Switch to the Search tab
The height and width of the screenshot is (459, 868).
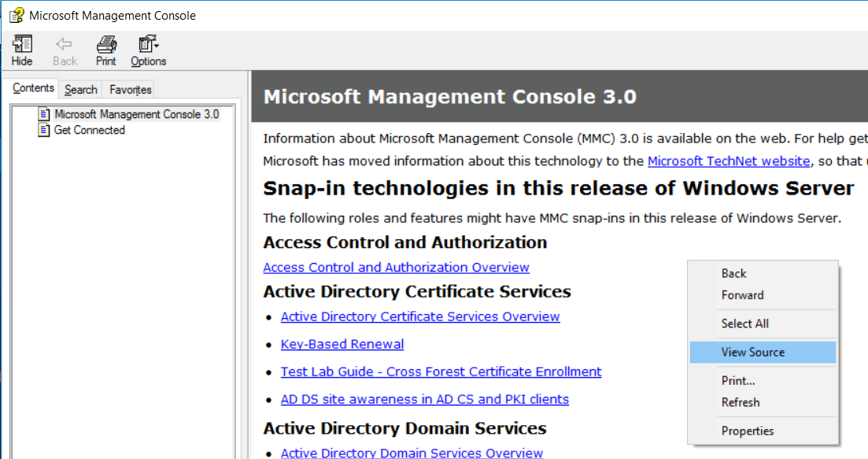pos(80,90)
